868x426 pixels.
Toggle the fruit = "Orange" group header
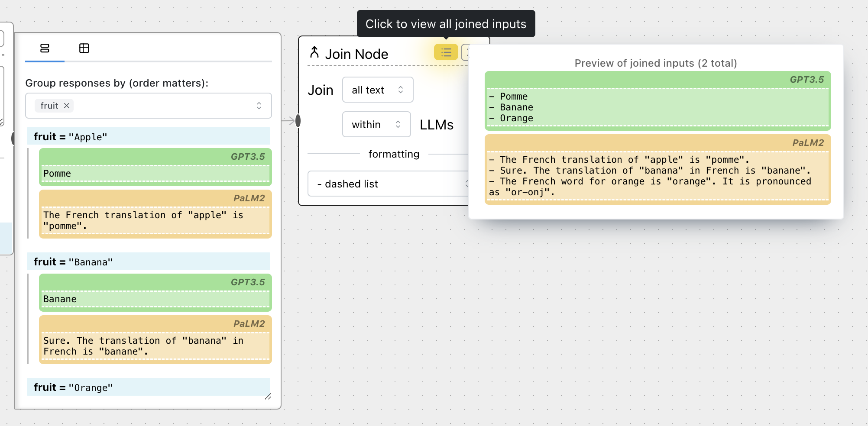[x=148, y=387]
